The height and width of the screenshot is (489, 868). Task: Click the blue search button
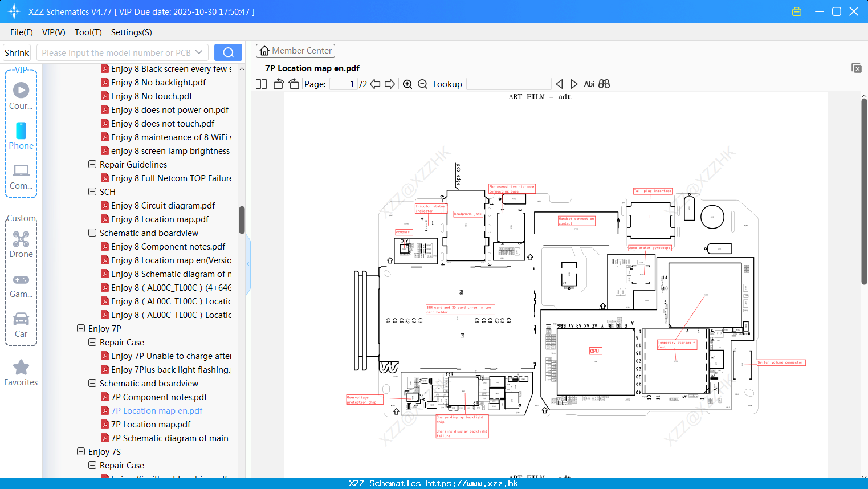pos(228,52)
